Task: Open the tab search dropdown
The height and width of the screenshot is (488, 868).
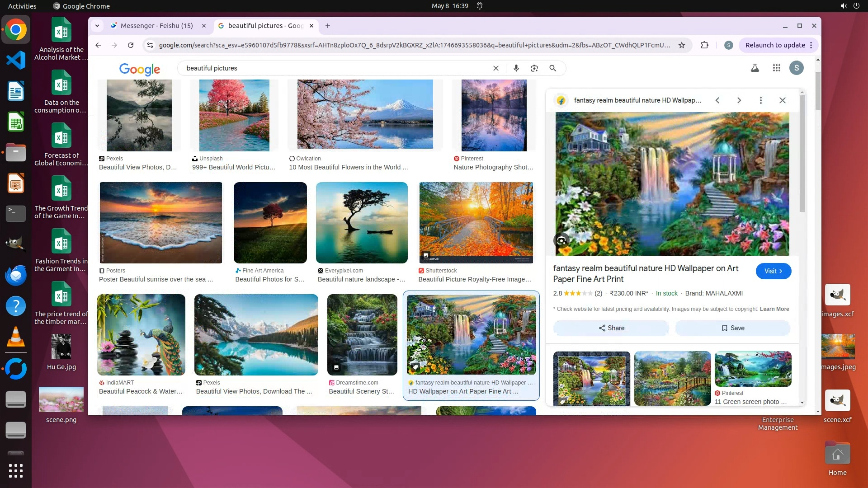Action: (x=97, y=26)
